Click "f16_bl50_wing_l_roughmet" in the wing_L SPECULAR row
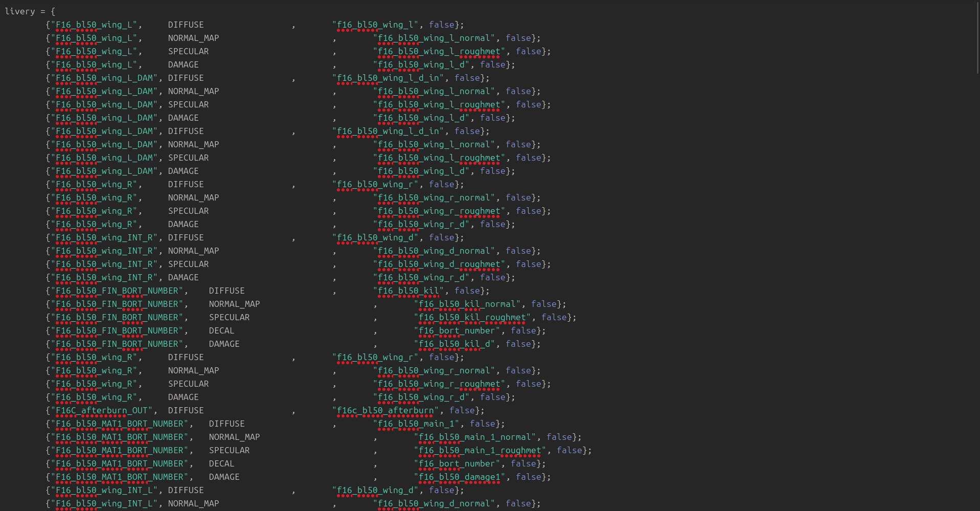 pyautogui.click(x=439, y=51)
